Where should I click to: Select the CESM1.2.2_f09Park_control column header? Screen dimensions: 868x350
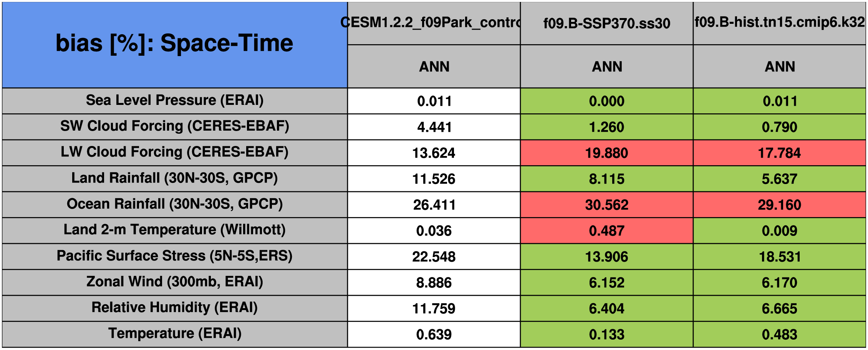click(x=434, y=23)
